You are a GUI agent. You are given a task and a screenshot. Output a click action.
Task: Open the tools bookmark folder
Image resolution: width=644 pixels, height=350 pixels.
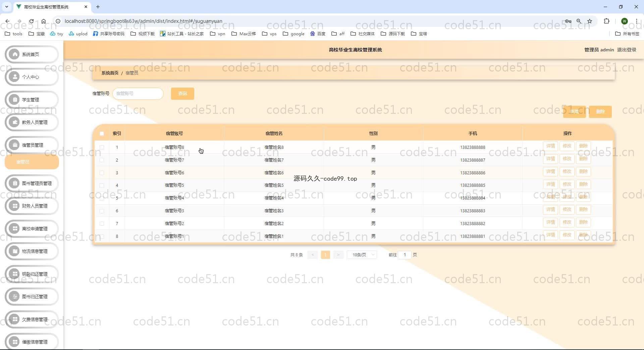pyautogui.click(x=14, y=34)
